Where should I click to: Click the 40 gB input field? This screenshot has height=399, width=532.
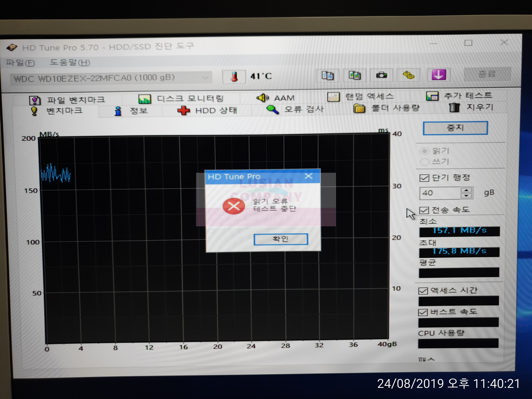[440, 193]
